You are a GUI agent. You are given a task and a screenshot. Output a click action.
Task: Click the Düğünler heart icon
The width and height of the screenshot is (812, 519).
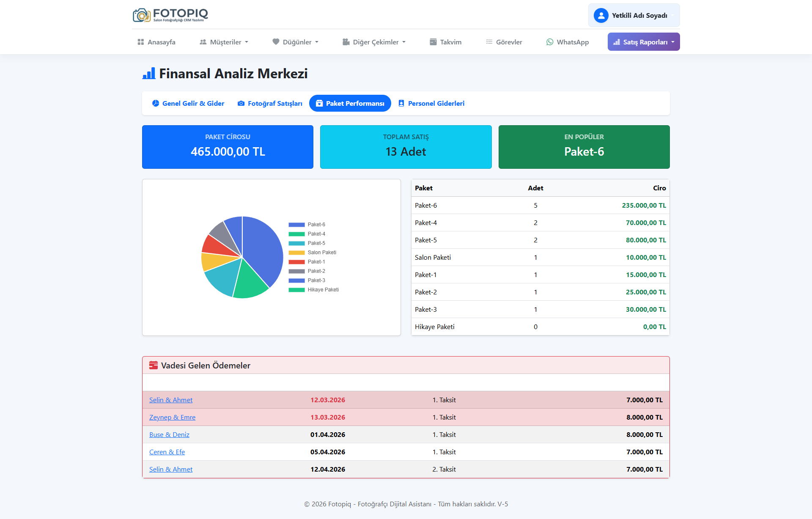tap(276, 42)
